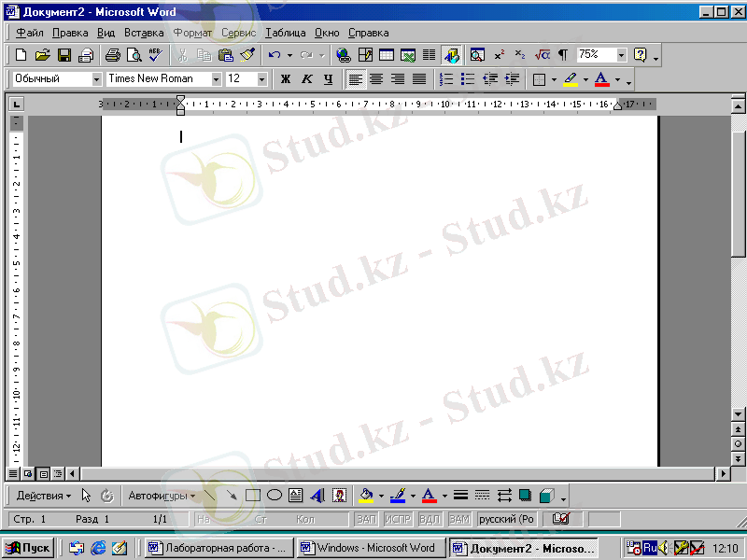Screen dimensions: 747x560
Task: Open Автофигуры menu
Action: point(162,496)
